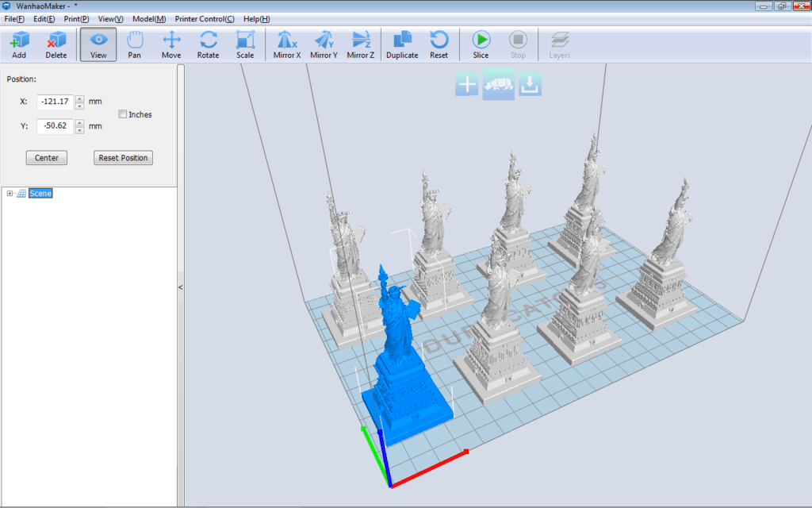The height and width of the screenshot is (508, 812).
Task: Increase the Y position value
Action: [x=80, y=123]
